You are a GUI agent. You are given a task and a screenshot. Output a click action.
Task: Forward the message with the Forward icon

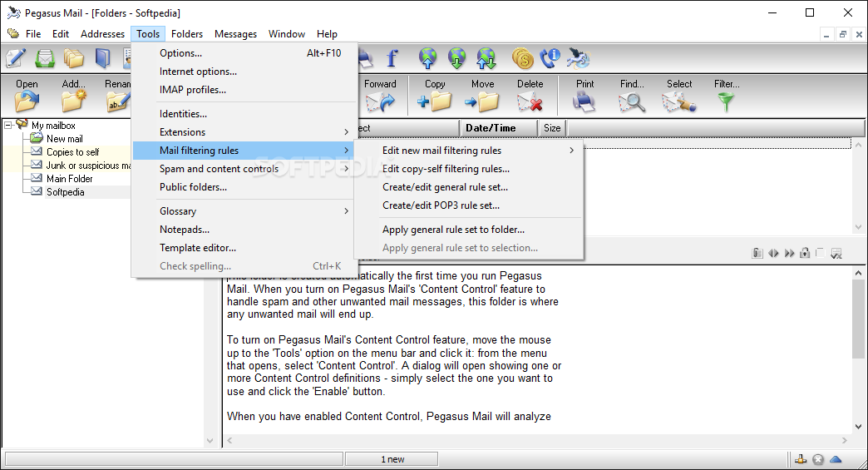(380, 96)
